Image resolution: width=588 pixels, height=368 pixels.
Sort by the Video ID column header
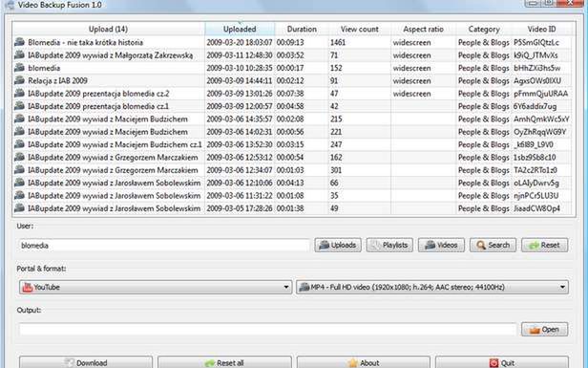pyautogui.click(x=542, y=29)
